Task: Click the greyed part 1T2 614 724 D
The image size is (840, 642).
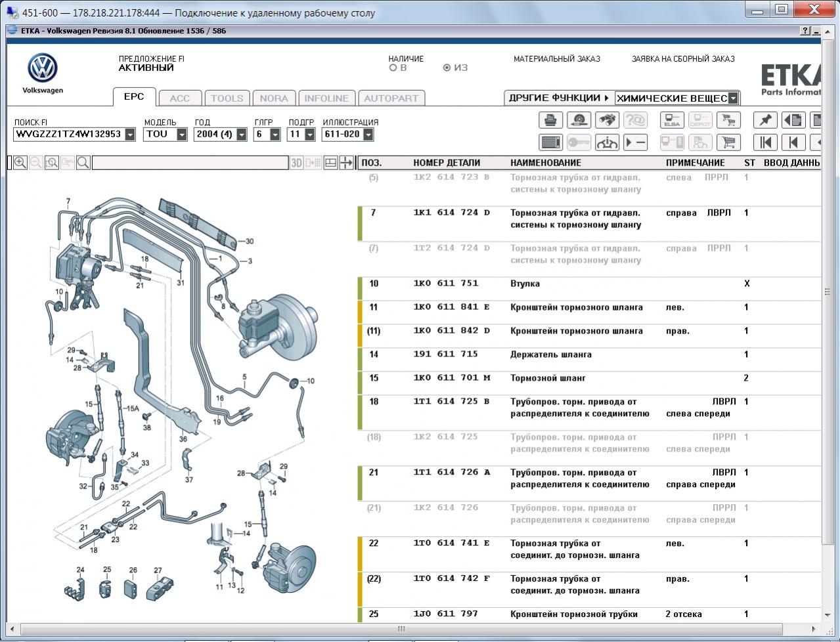Action: pos(451,248)
